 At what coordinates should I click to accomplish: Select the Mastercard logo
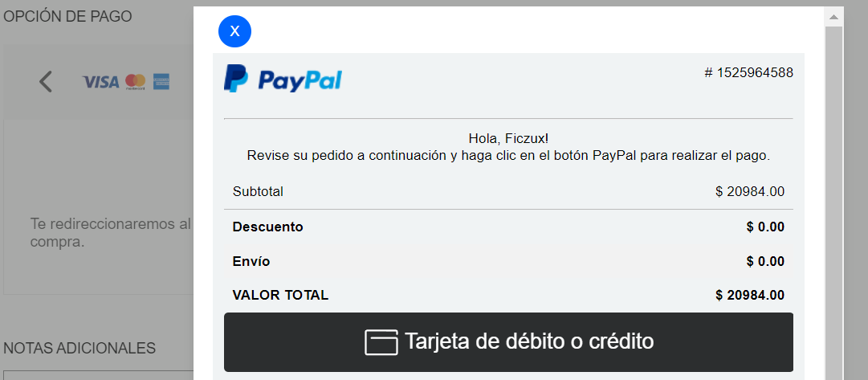point(135,81)
